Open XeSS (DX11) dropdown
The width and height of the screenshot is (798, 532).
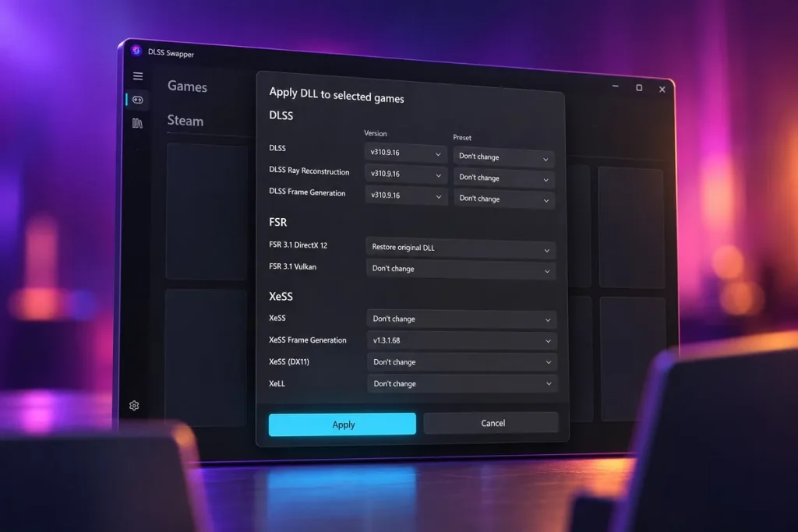coord(462,362)
